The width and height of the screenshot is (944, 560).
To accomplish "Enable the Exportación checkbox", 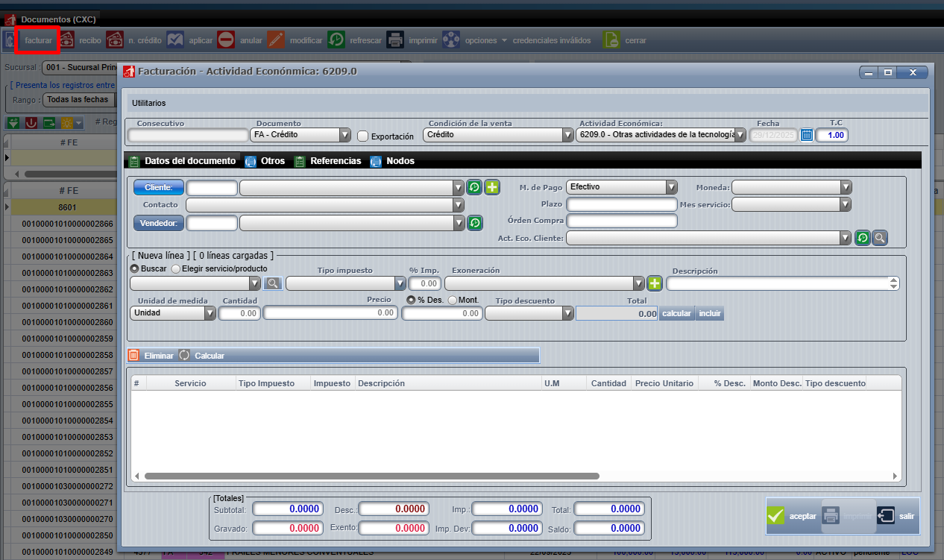I will 363,136.
